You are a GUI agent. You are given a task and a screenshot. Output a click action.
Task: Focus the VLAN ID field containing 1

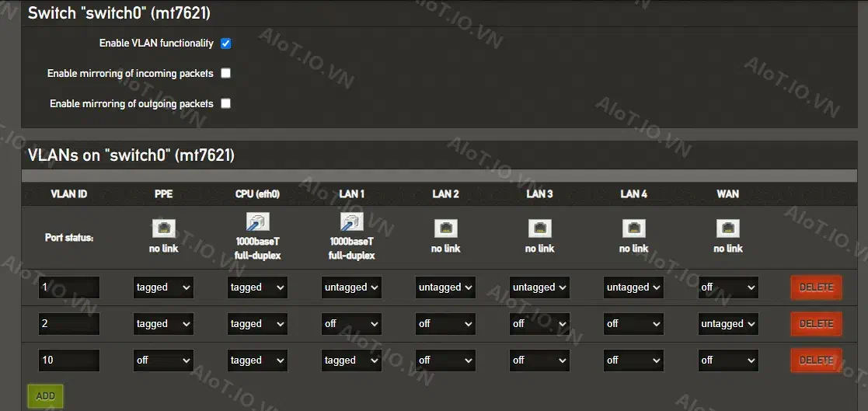click(69, 287)
